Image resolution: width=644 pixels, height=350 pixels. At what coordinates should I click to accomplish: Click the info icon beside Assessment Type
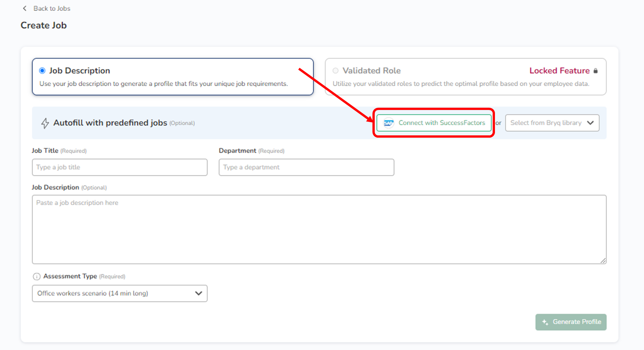point(36,276)
